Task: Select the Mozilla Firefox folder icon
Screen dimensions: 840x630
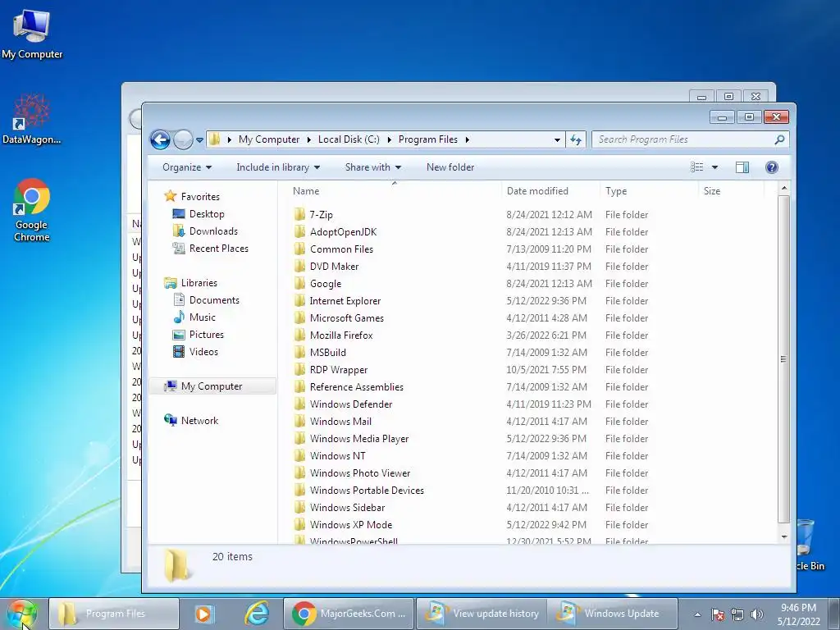Action: [299, 335]
